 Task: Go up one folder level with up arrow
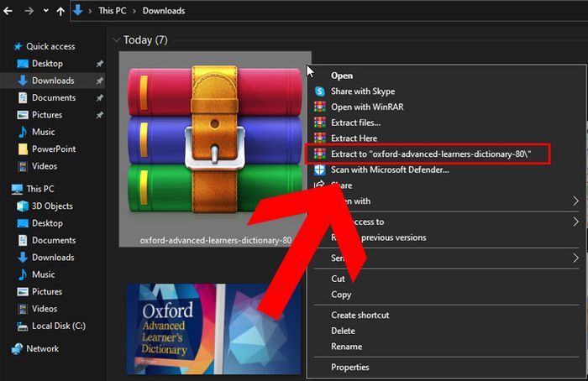(59, 11)
